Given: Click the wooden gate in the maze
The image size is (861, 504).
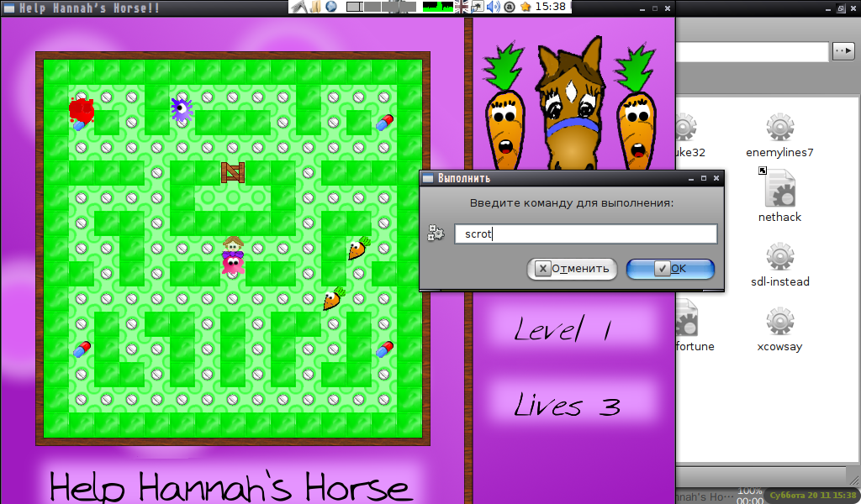Looking at the screenshot, I should click(233, 172).
